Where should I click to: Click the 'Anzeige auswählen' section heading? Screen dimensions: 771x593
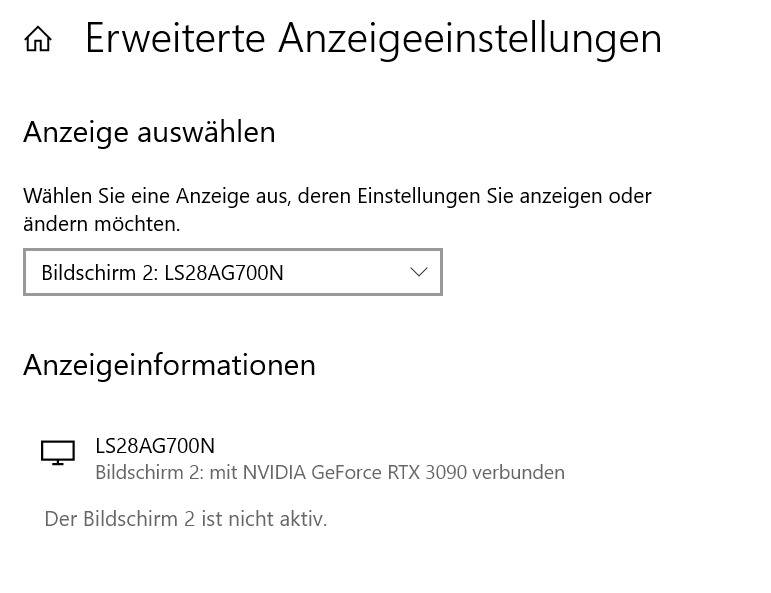click(149, 132)
